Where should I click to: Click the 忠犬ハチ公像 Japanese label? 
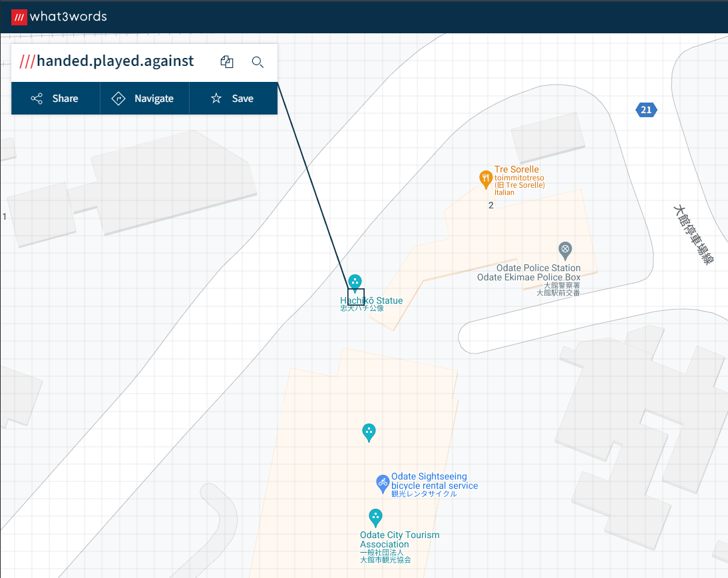click(362, 308)
